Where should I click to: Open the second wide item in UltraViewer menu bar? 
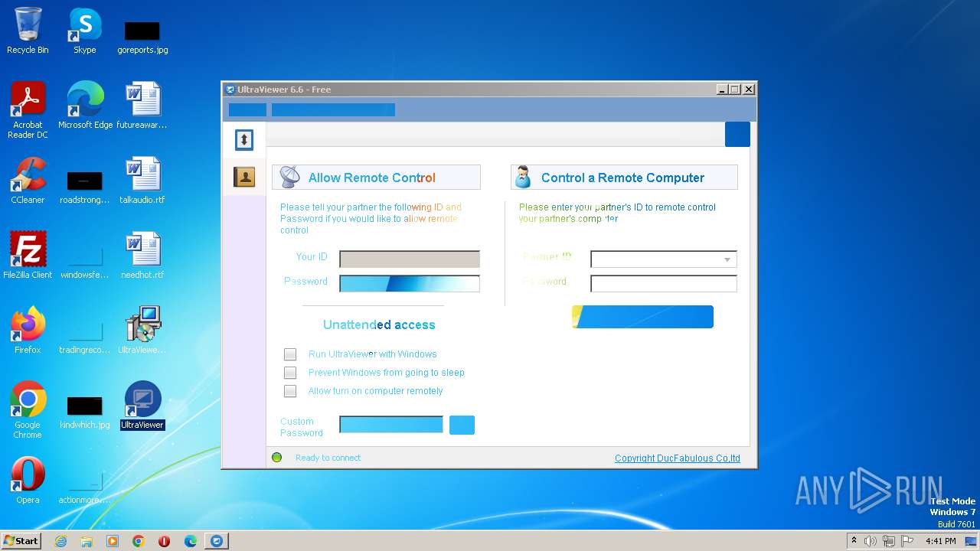(333, 109)
